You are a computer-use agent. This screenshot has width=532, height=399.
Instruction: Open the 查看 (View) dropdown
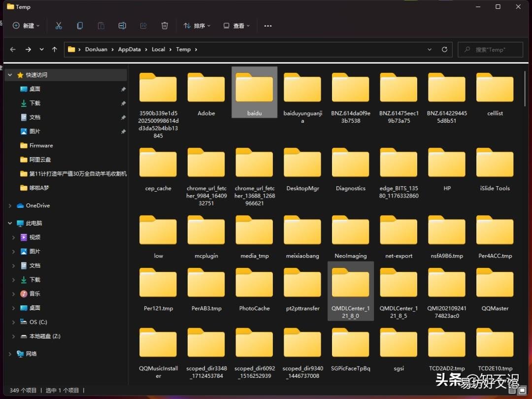[x=236, y=26]
